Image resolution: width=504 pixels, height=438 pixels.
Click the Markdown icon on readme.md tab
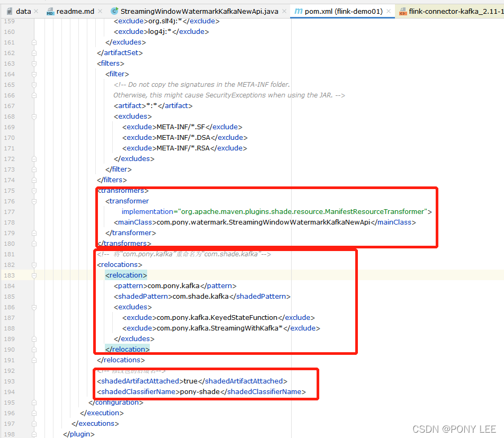pos(50,12)
